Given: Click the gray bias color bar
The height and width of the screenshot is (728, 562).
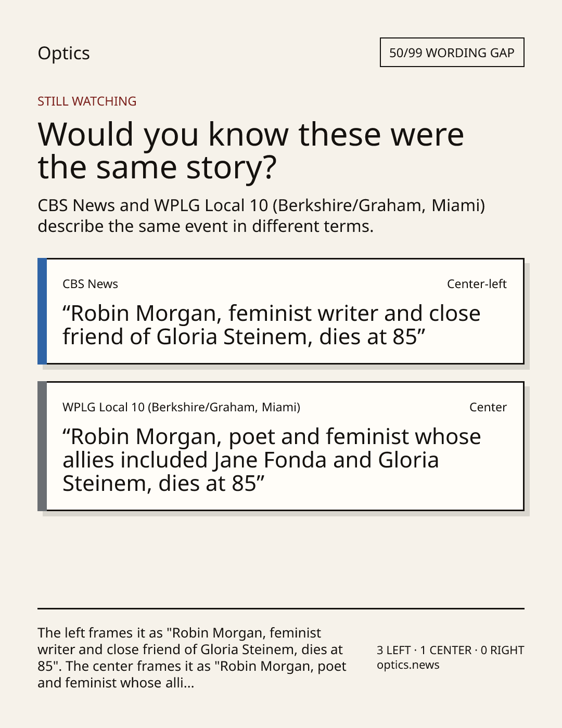Looking at the screenshot, I should coord(42,446).
